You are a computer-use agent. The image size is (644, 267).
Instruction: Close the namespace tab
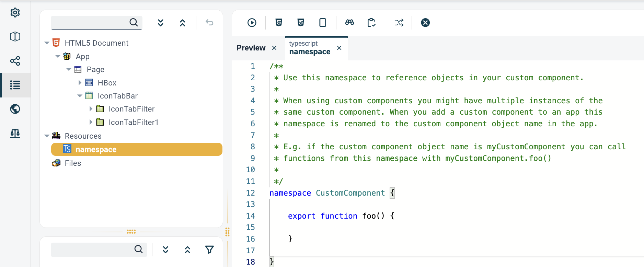(339, 48)
